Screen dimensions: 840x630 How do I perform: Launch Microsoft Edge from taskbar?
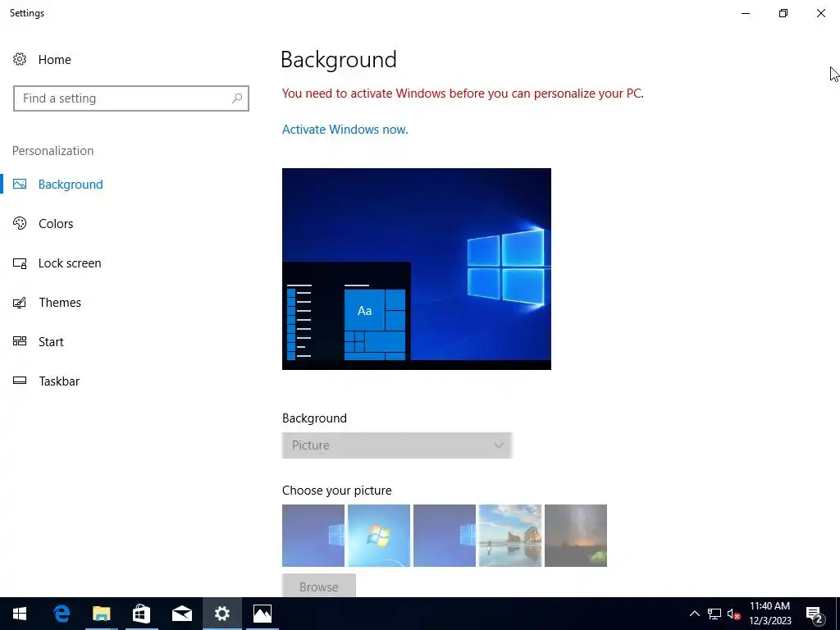62,614
